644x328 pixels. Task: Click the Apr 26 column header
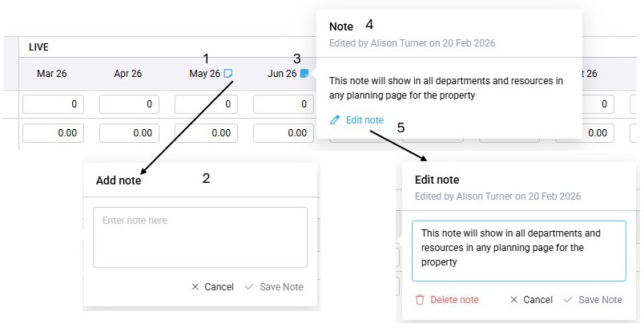click(x=128, y=74)
